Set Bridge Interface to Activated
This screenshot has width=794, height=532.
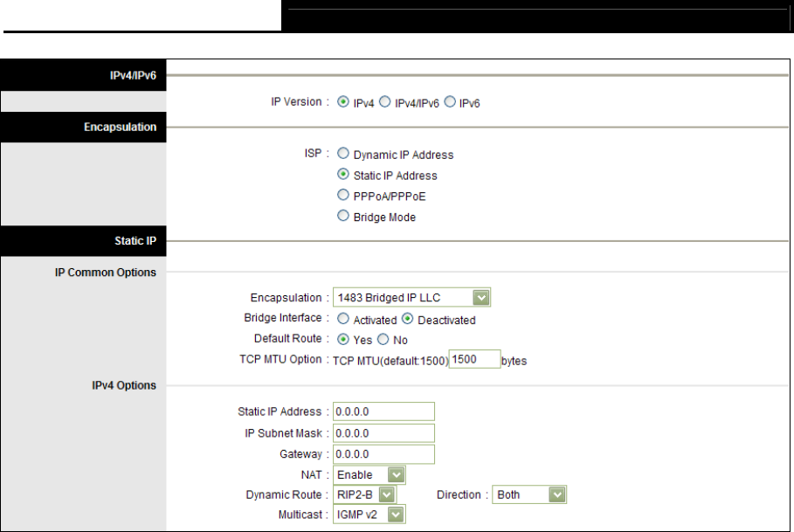point(343,318)
